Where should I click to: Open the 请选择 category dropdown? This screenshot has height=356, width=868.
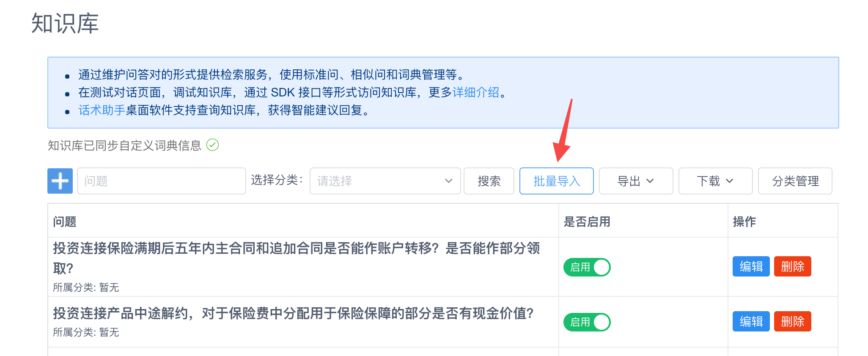click(384, 181)
